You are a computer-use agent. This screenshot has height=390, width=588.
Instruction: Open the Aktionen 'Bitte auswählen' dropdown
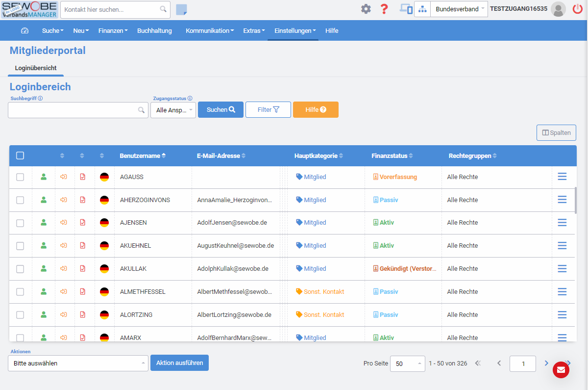point(78,364)
